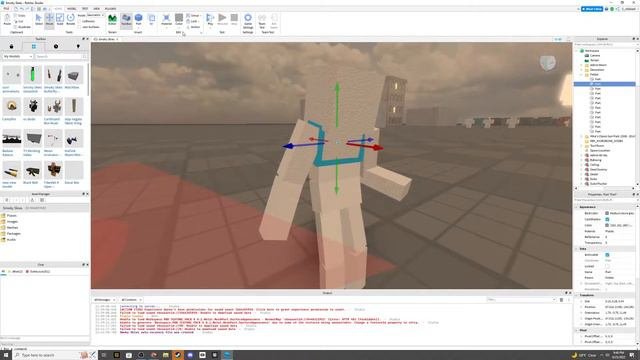Toggle the Locked property checkbox

click(607, 266)
